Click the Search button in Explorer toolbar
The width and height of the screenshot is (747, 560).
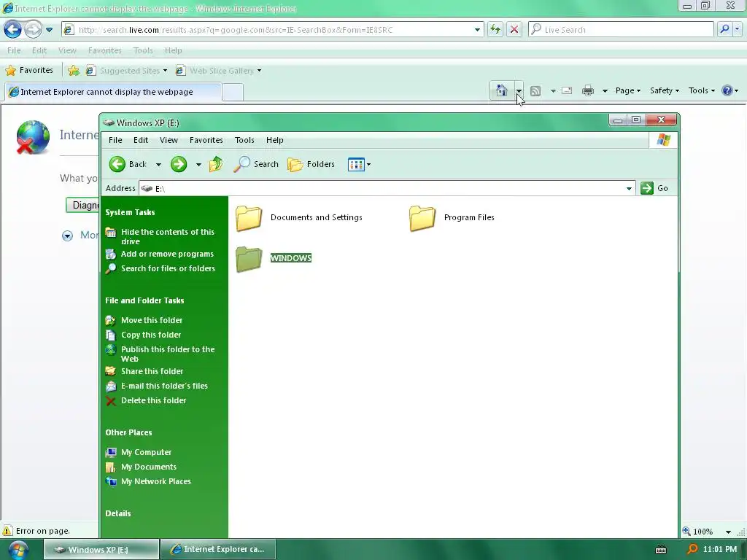point(256,164)
